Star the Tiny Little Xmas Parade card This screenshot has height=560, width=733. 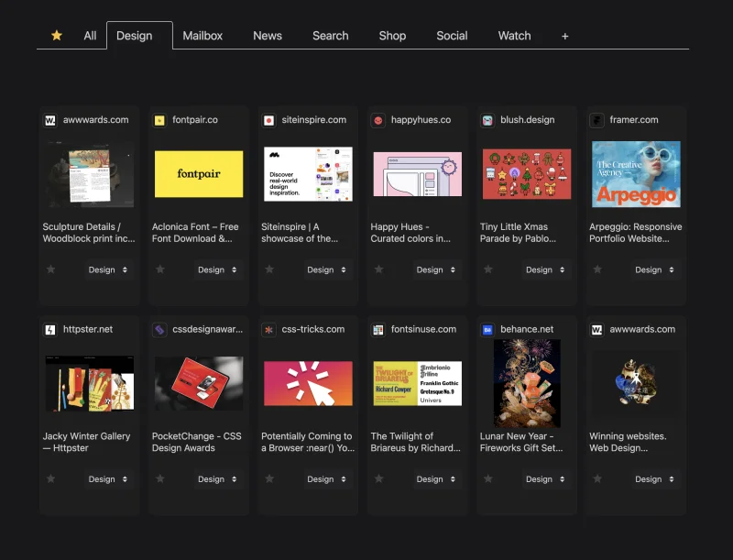488,269
